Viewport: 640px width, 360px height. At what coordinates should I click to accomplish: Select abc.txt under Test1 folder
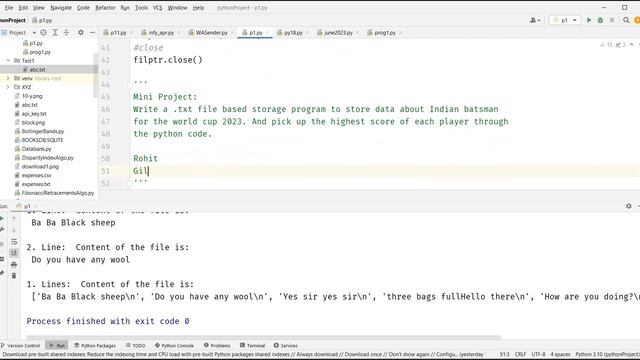pyautogui.click(x=37, y=69)
